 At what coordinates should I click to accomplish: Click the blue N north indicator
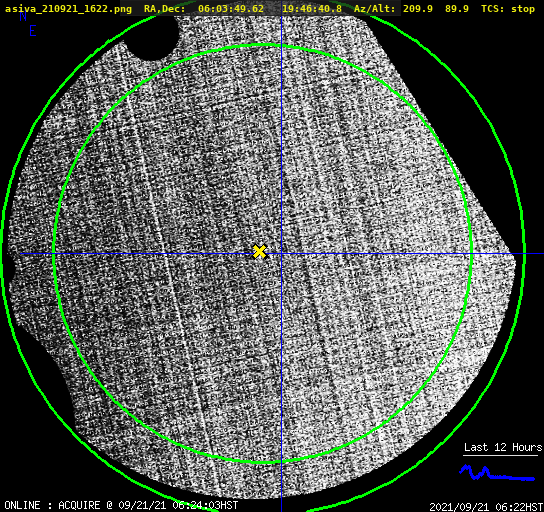click(x=23, y=16)
